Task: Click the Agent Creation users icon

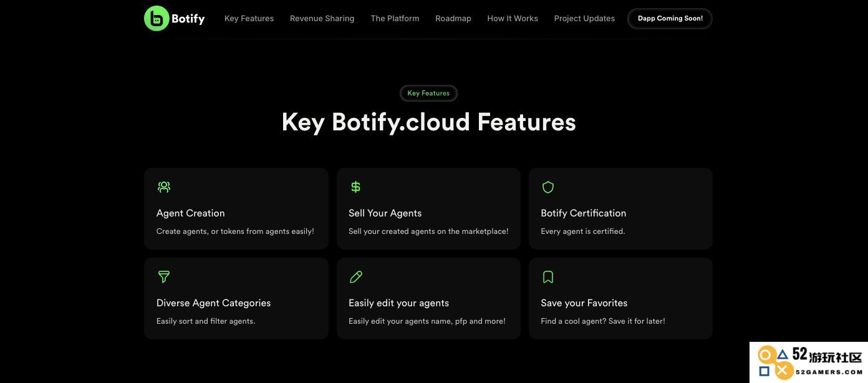Action: (x=164, y=187)
